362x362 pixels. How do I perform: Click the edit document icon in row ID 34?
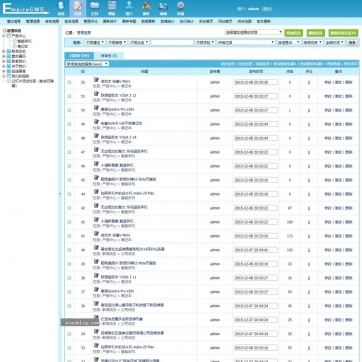point(96,331)
